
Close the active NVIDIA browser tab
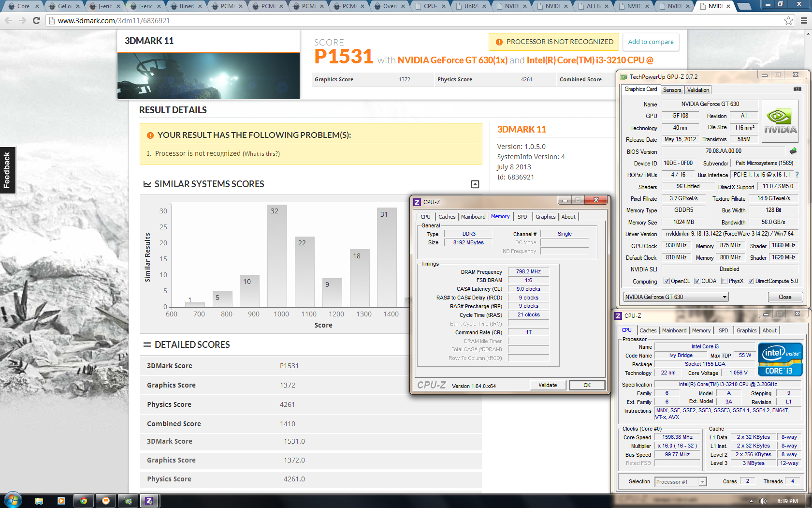(728, 6)
